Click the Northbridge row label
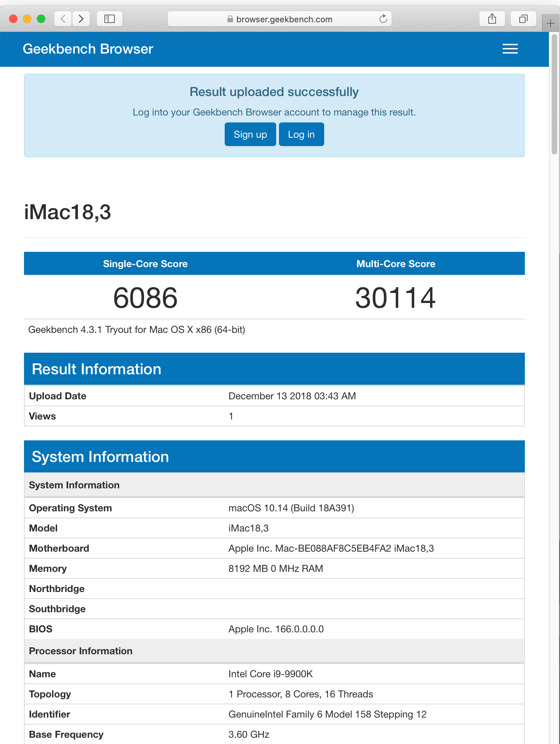560x744 pixels. pos(57,589)
